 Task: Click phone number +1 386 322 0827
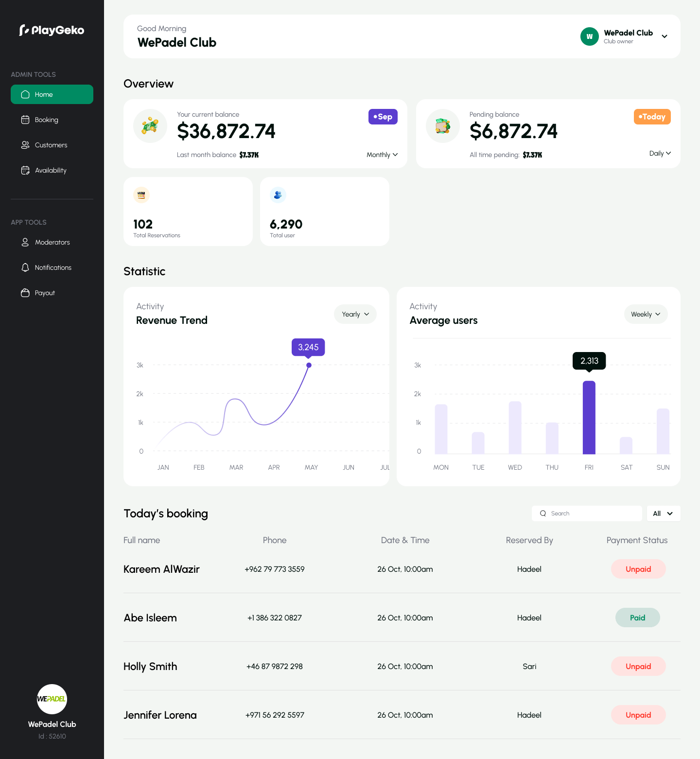pos(275,618)
